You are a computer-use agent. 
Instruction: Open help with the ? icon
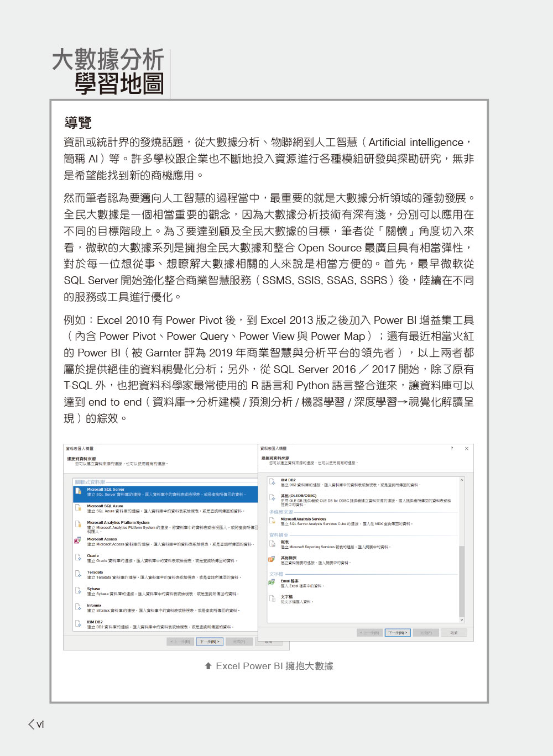click(x=452, y=449)
